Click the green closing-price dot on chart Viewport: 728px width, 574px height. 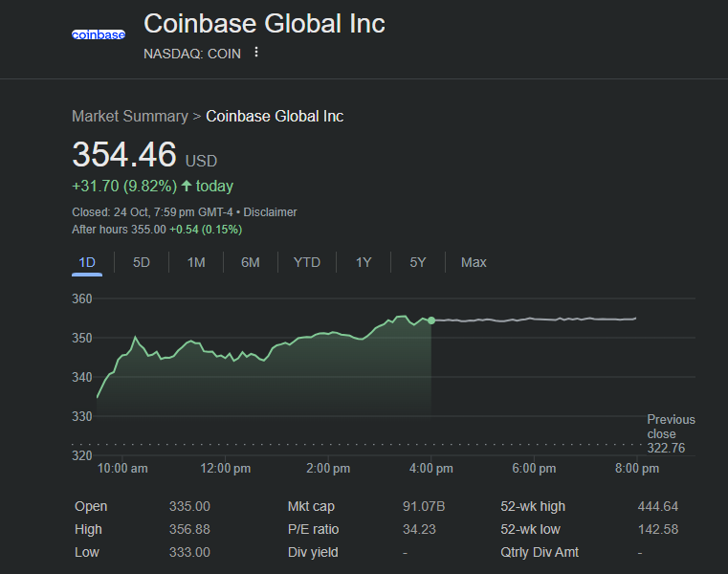point(431,320)
